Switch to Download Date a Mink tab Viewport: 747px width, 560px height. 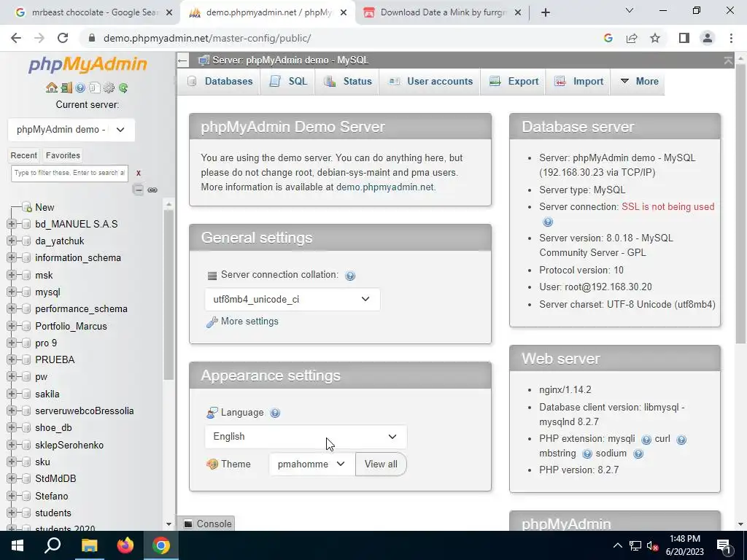441,12
